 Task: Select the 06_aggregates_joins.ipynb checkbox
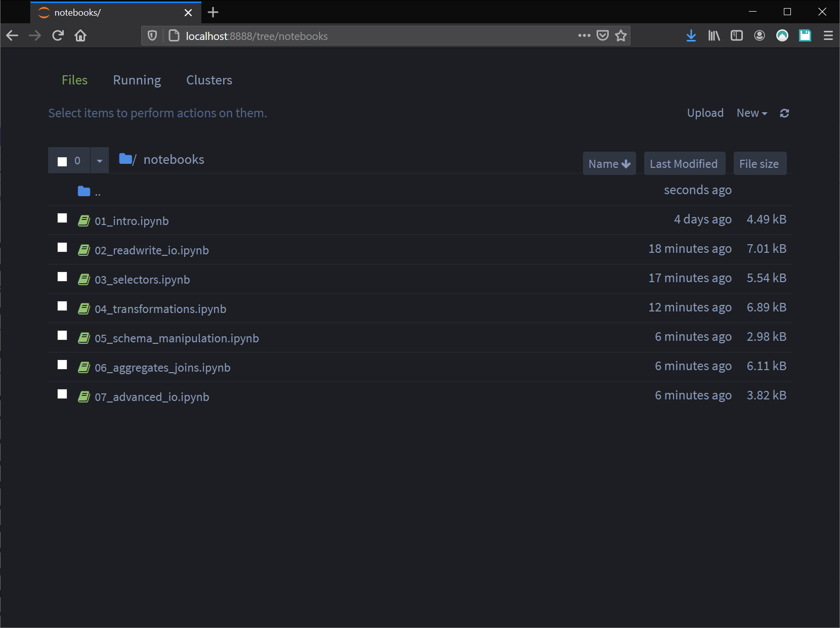(x=62, y=365)
